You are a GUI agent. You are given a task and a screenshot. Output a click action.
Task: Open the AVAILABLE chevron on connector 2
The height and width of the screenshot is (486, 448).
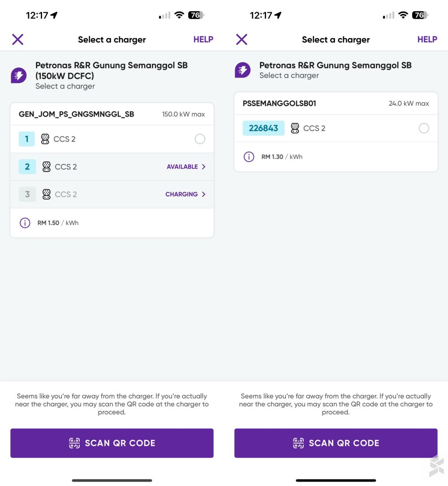click(x=203, y=167)
